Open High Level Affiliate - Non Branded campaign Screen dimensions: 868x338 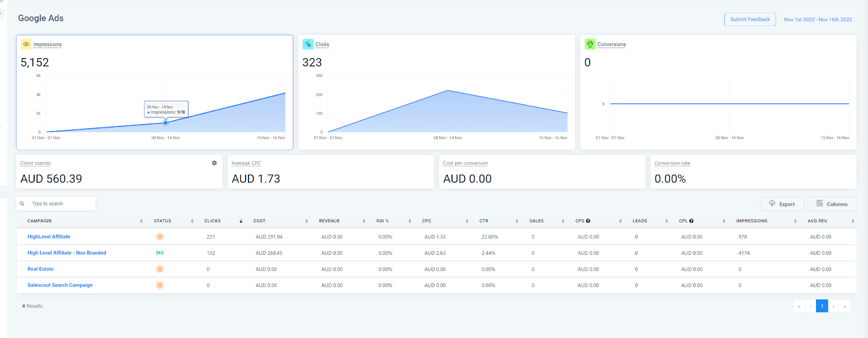pos(67,253)
